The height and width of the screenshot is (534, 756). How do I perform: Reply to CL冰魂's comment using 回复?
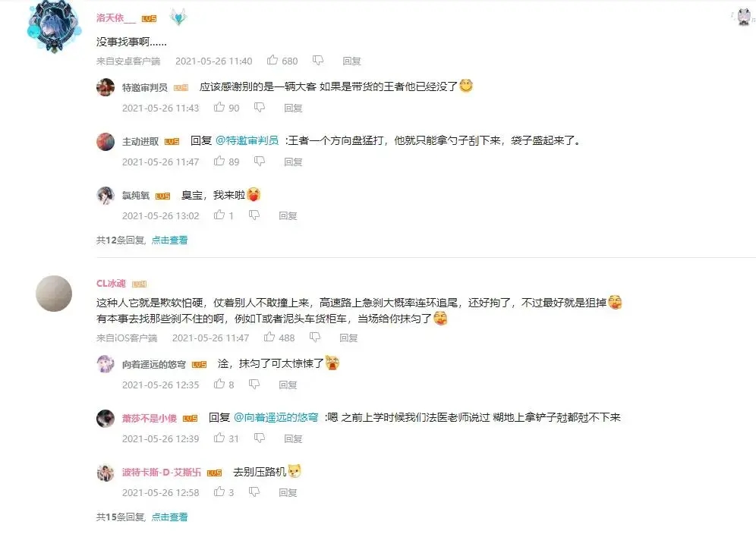[x=348, y=338]
